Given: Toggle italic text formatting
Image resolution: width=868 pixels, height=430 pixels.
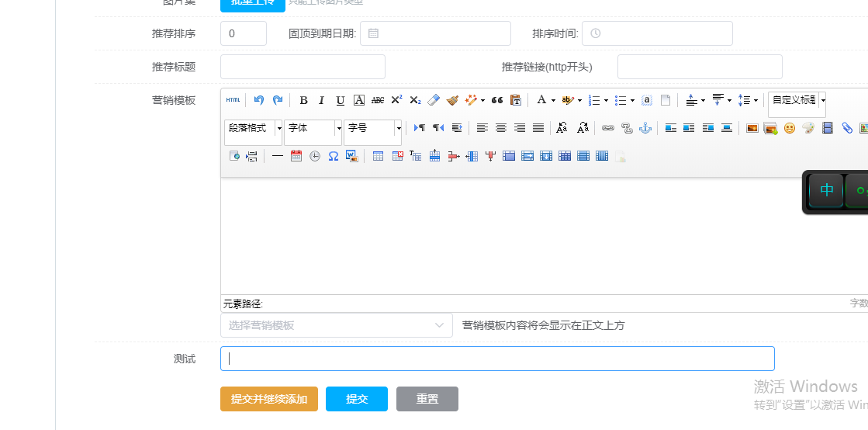Looking at the screenshot, I should coord(321,100).
